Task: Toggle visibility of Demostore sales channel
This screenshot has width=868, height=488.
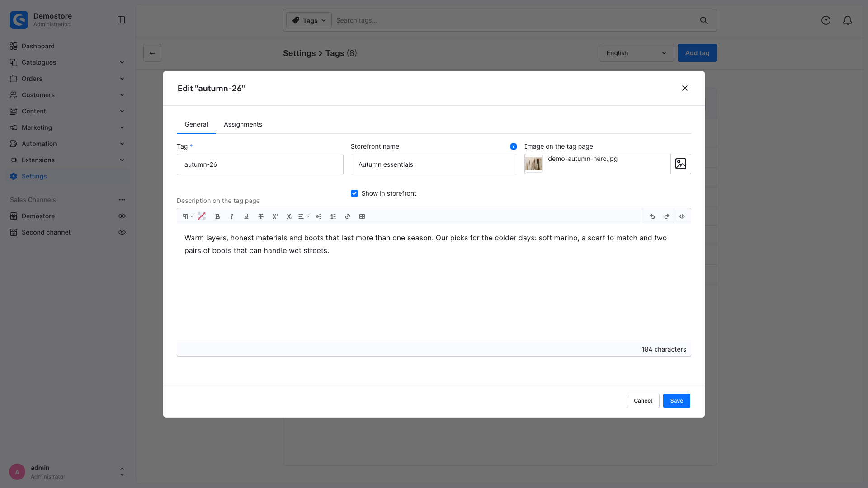Action: [x=122, y=216]
